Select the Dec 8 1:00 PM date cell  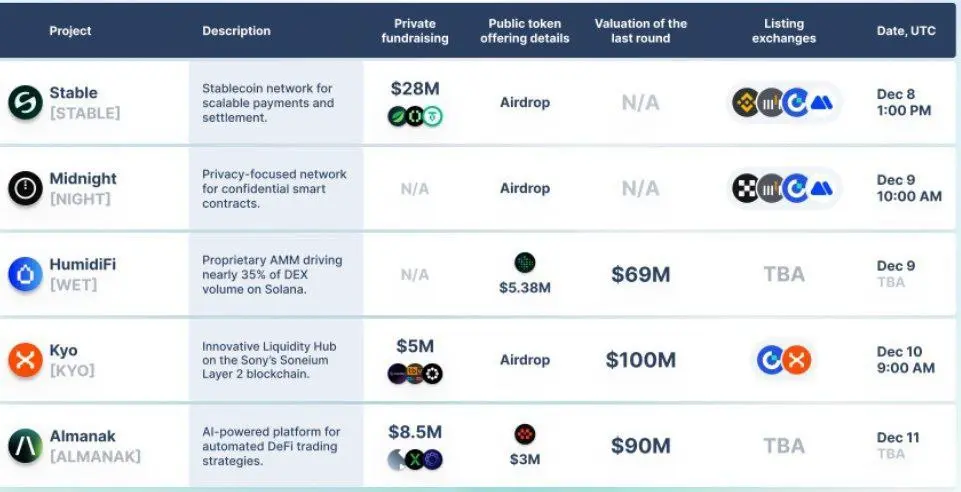click(x=904, y=103)
